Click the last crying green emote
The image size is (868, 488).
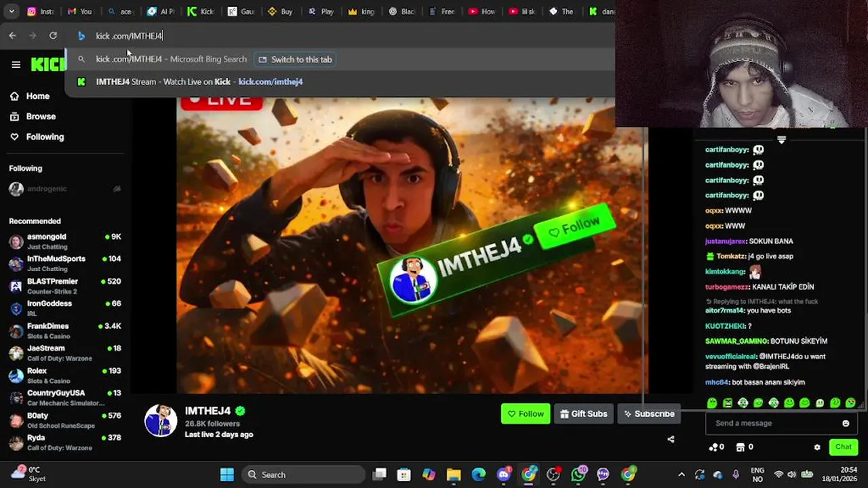(850, 403)
